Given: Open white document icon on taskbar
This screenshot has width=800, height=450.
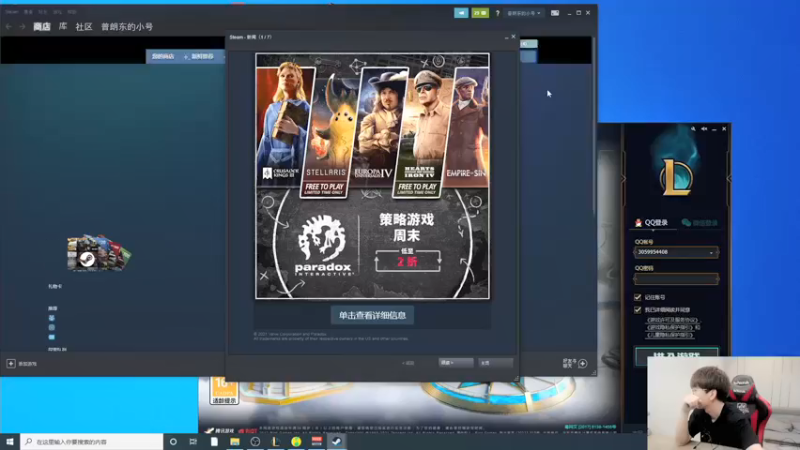Looking at the screenshot, I should [214, 441].
